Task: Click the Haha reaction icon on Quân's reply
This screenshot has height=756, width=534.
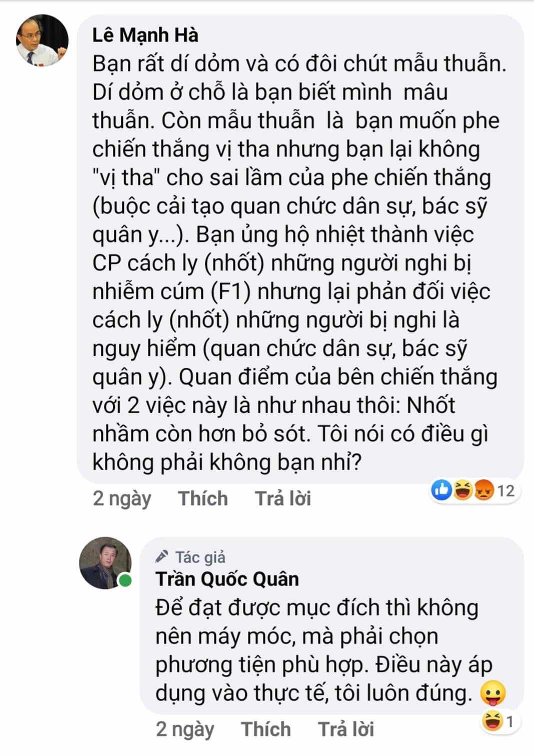Action: (492, 722)
